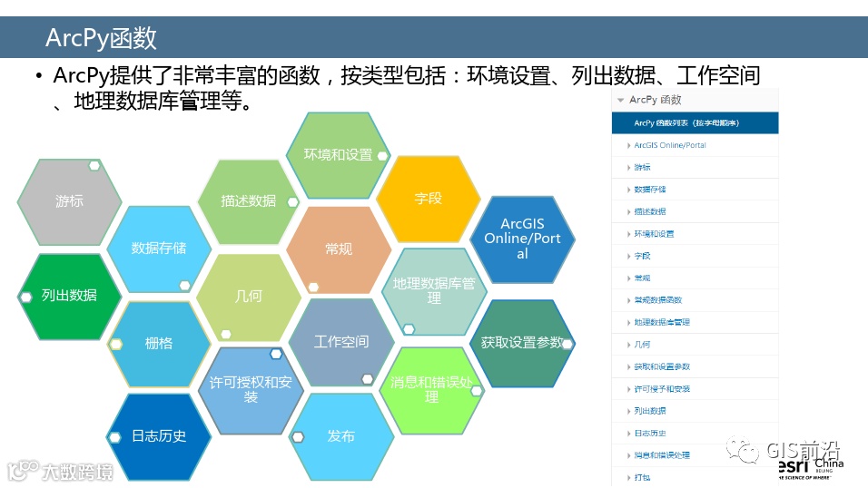Screen dimensions: 868x488
Task: Open the 几何 link in the list
Action: pos(642,344)
